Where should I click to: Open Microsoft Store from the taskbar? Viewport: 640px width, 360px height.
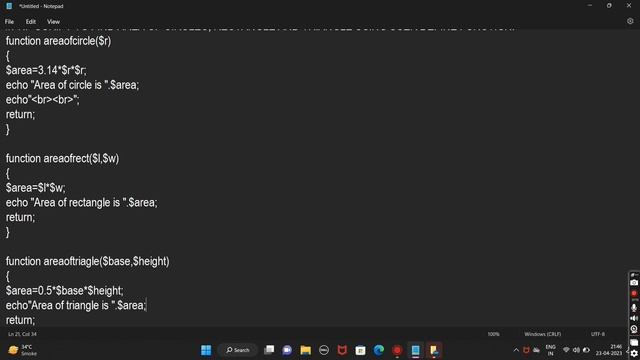coord(360,350)
